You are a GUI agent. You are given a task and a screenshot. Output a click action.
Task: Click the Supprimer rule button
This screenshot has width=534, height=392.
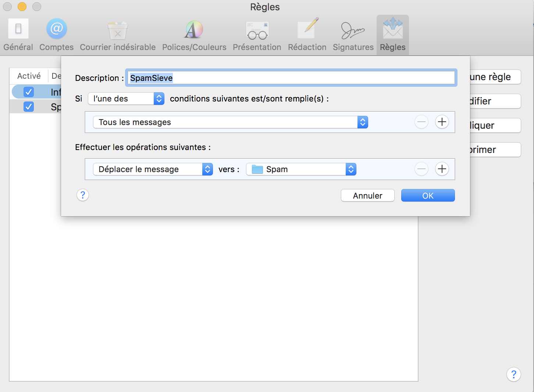point(495,150)
